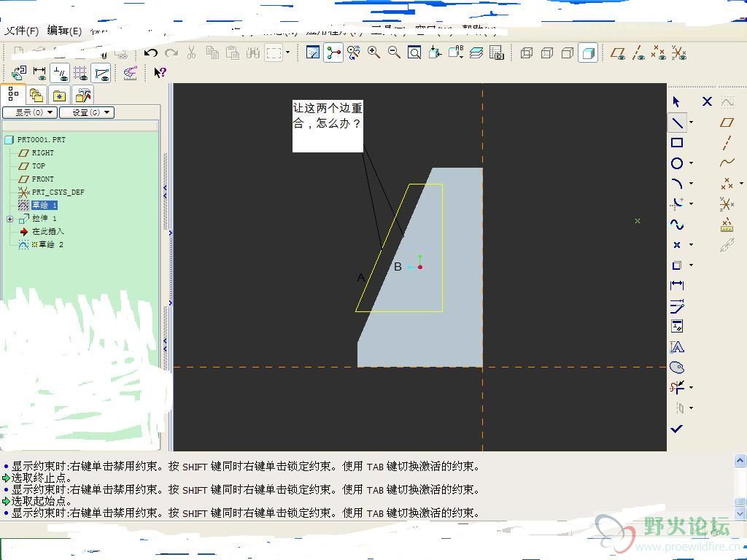Choose the pointer Select tool
Screen dimensions: 747x560
[x=677, y=101]
